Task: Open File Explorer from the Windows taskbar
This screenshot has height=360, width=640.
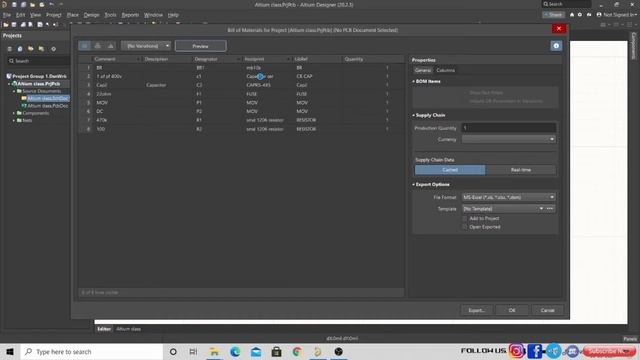Action: pos(214,351)
